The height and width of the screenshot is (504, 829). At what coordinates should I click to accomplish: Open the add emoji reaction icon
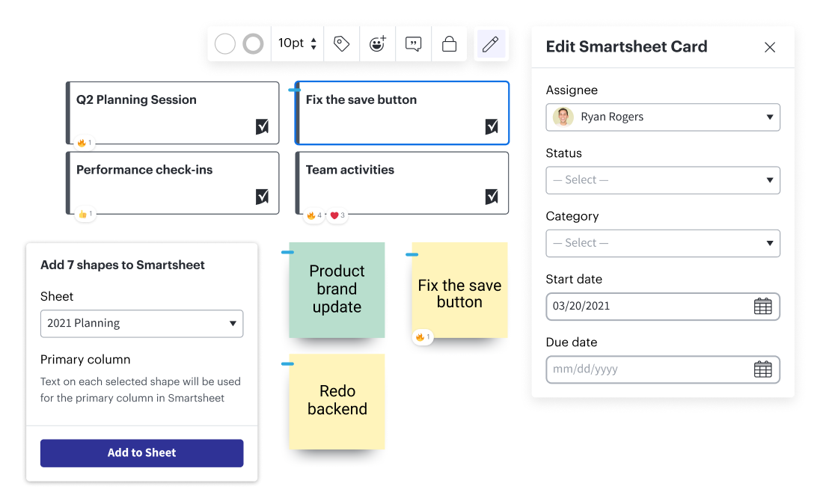point(378,44)
